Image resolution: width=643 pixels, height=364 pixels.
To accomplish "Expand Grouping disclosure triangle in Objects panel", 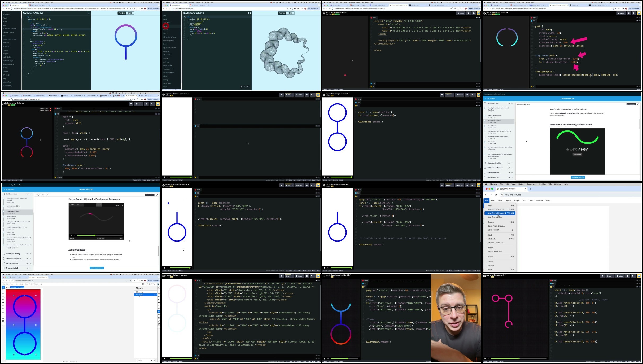I will point(135,295).
